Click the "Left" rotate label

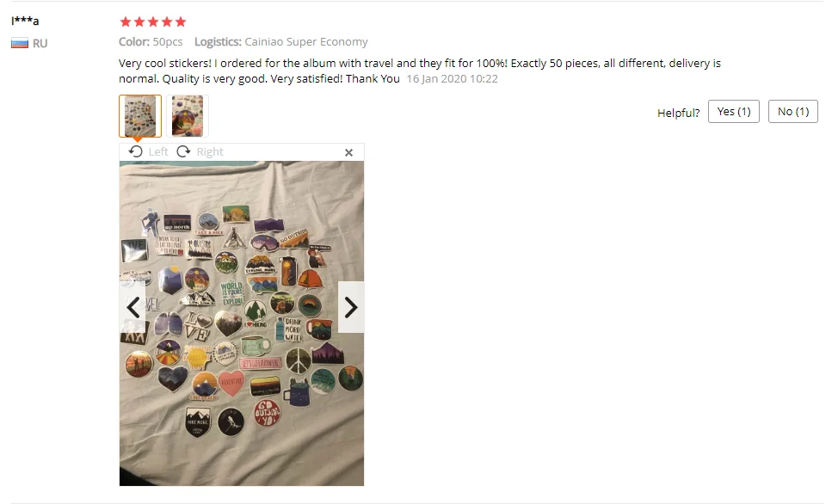[x=158, y=152]
